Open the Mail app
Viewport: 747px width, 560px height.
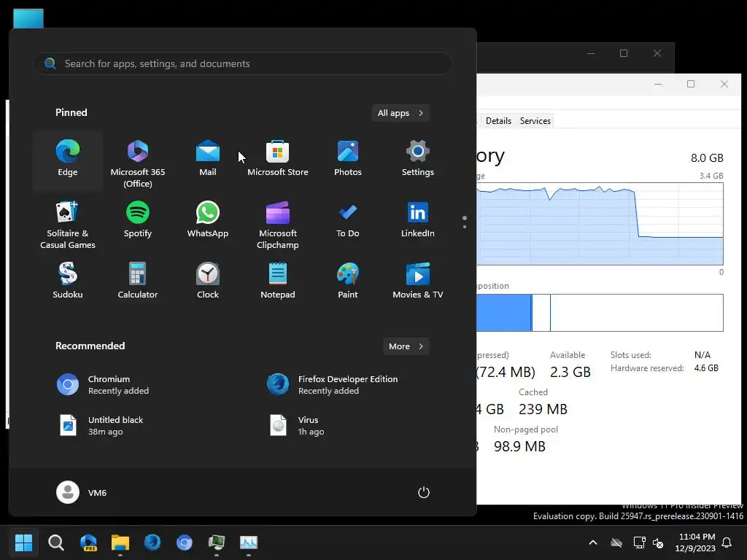coord(208,161)
